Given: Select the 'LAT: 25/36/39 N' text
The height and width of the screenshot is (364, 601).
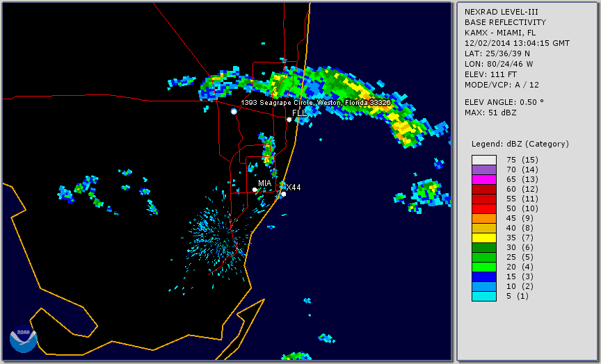Looking at the screenshot, I should coord(497,53).
